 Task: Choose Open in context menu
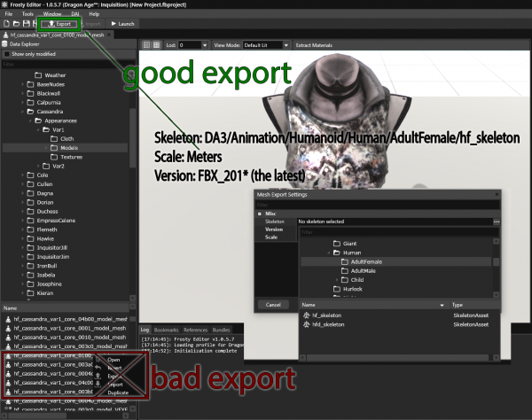click(x=113, y=360)
